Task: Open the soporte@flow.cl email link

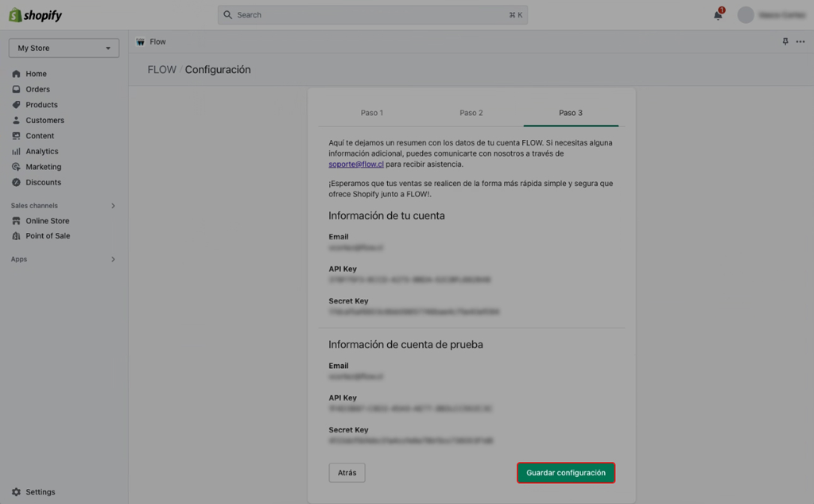Action: [356, 164]
